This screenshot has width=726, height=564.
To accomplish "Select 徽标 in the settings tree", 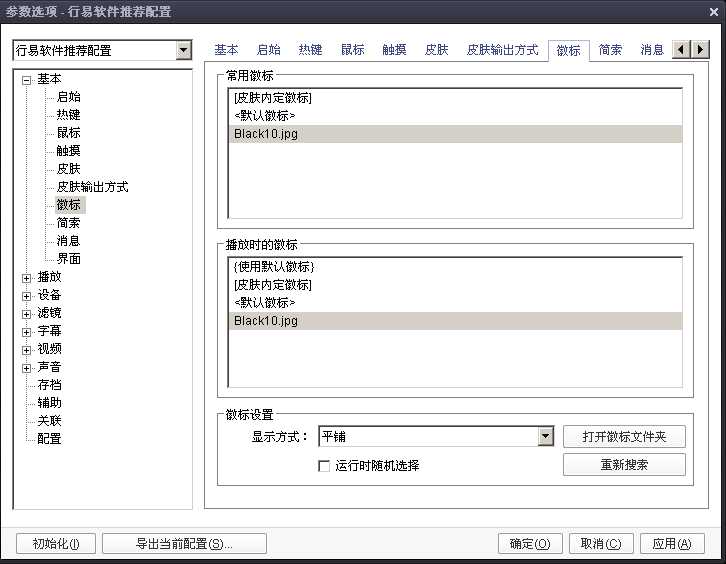I will tap(69, 205).
